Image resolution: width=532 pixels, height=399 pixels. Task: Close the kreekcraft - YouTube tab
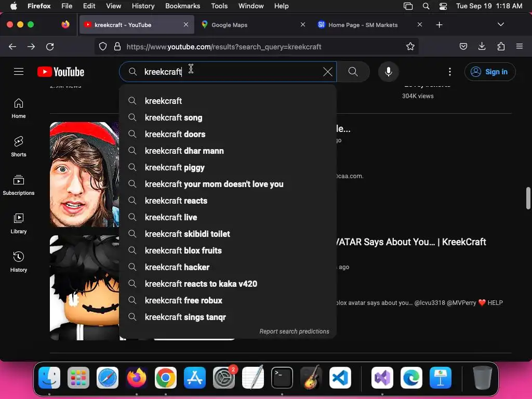pos(186,24)
